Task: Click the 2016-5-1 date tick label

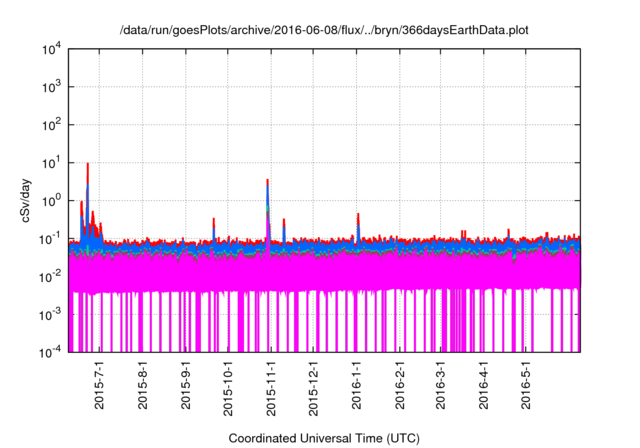Action: (x=525, y=385)
